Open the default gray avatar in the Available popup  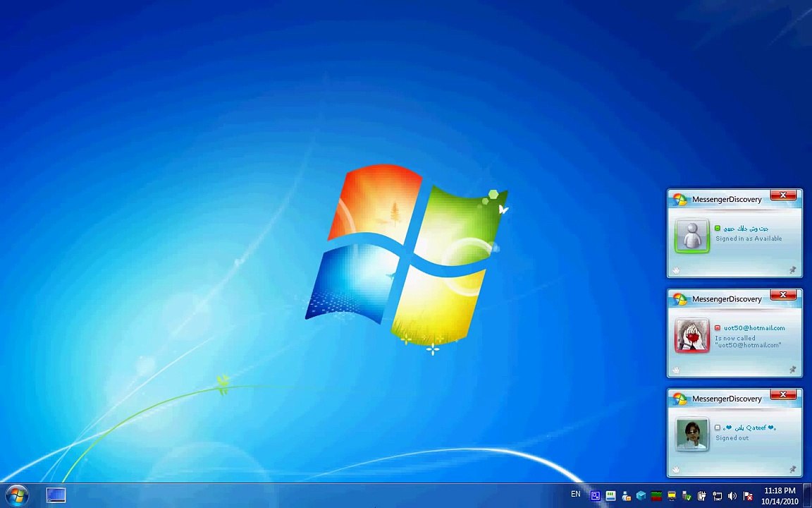[x=692, y=236]
